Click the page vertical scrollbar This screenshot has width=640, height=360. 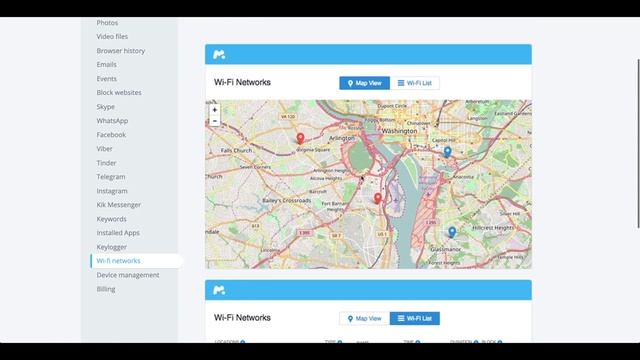(x=638, y=143)
